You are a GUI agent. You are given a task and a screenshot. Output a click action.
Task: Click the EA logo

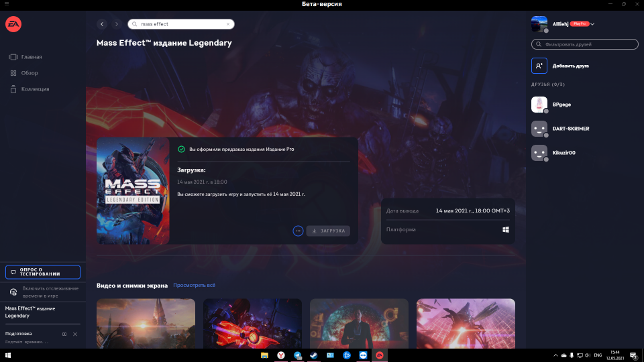(x=13, y=24)
